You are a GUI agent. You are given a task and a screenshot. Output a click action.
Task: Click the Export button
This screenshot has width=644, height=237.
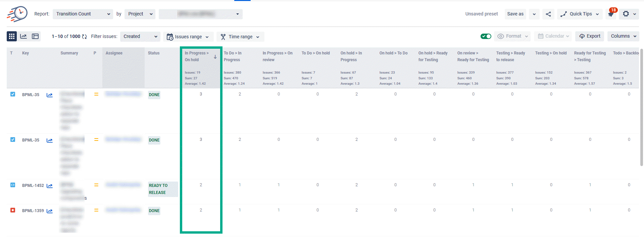pyautogui.click(x=590, y=36)
